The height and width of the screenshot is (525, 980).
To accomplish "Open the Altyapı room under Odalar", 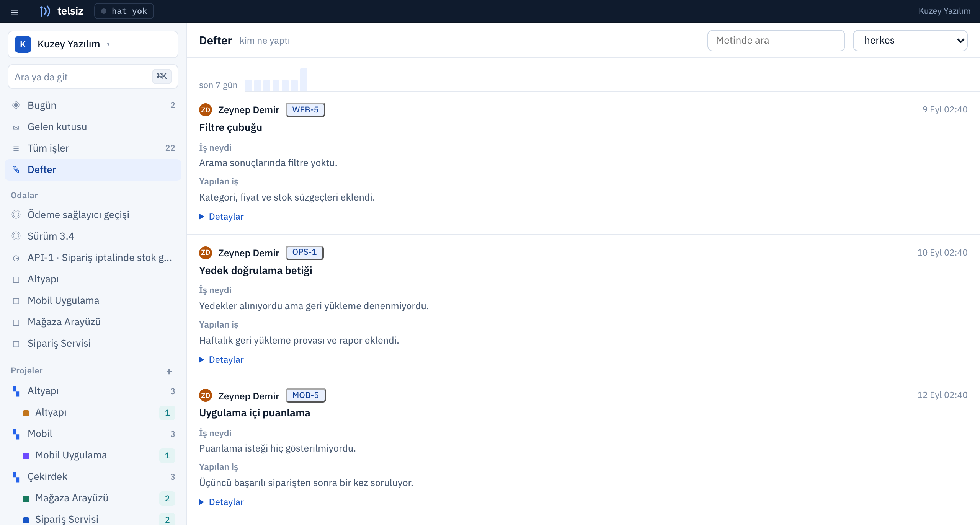I will pos(93,279).
